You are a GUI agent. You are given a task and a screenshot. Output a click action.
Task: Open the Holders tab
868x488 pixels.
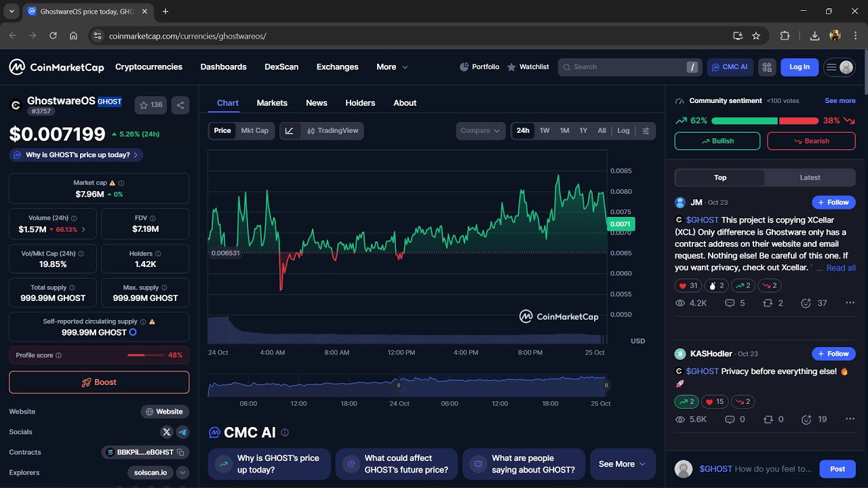pyautogui.click(x=360, y=103)
